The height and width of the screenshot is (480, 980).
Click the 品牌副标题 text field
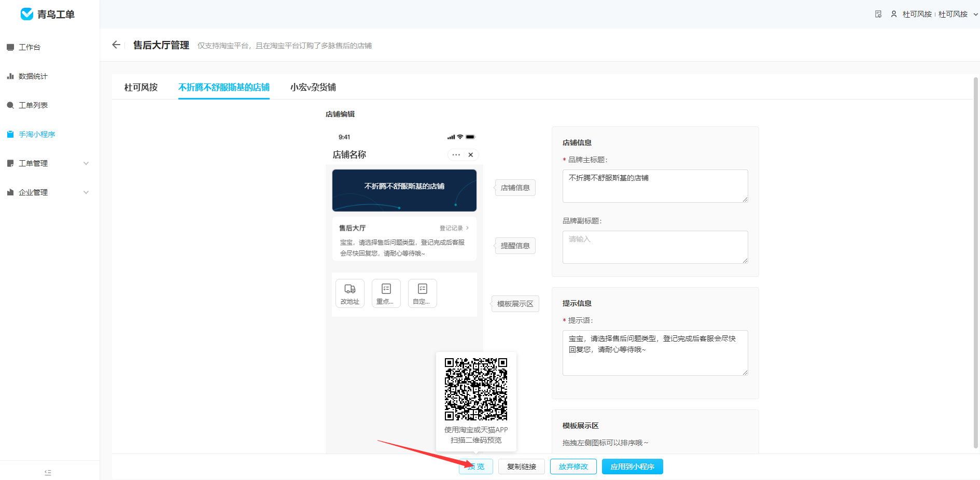[655, 247]
